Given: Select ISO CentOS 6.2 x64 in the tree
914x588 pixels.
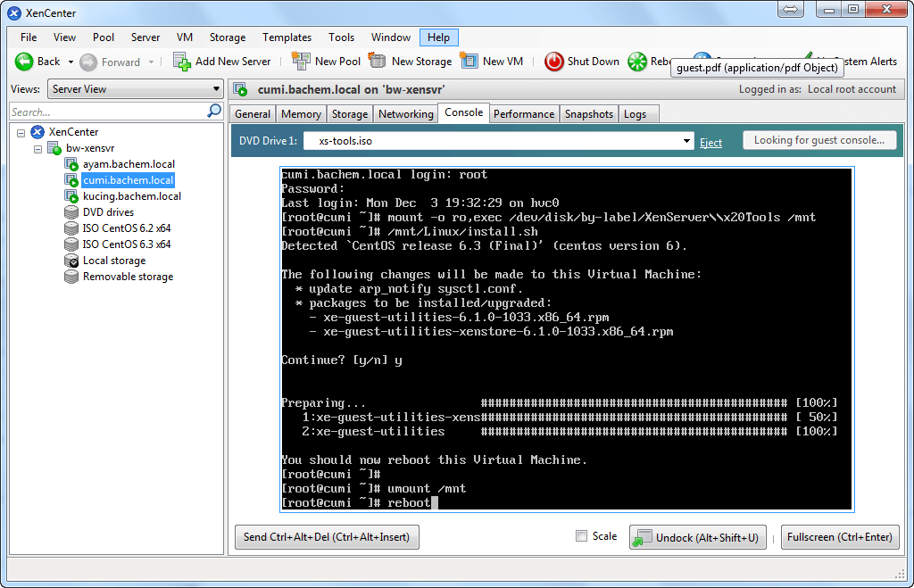Looking at the screenshot, I should (x=127, y=228).
